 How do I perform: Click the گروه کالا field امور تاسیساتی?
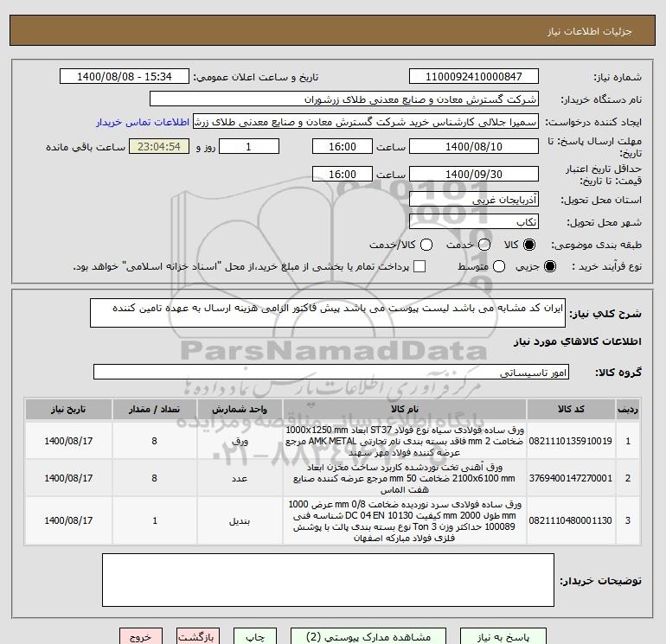pyautogui.click(x=331, y=372)
